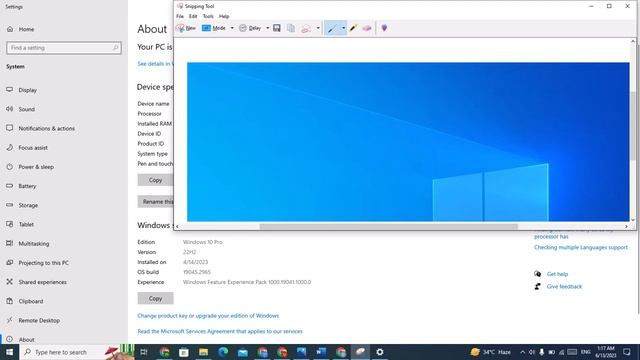Image resolution: width=640 pixels, height=360 pixels.
Task: Click Copy under Windows specifications
Action: click(x=155, y=298)
